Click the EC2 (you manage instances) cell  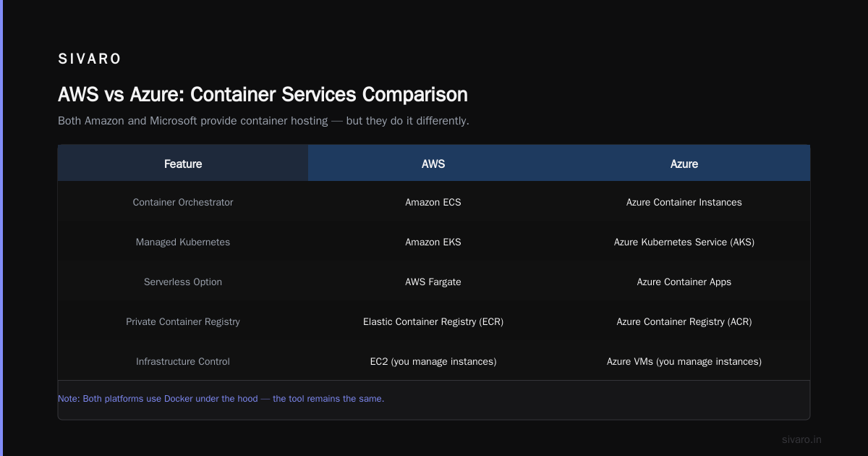[433, 361]
